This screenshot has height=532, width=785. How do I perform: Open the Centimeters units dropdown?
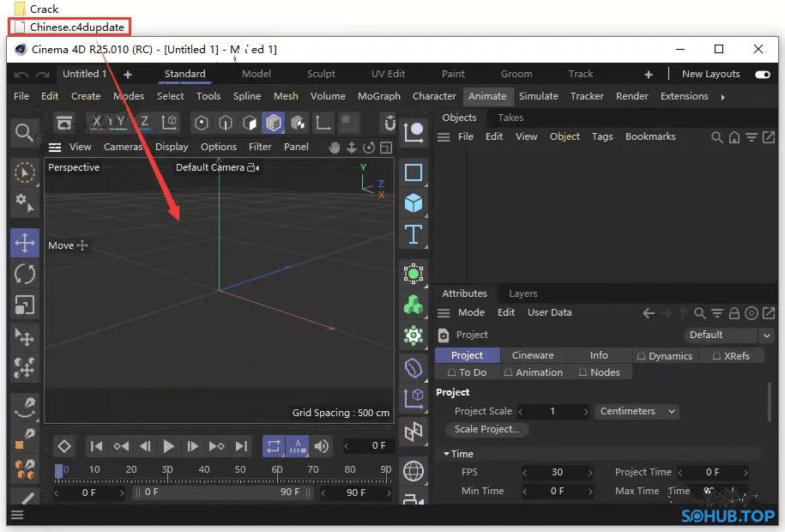[x=636, y=411]
